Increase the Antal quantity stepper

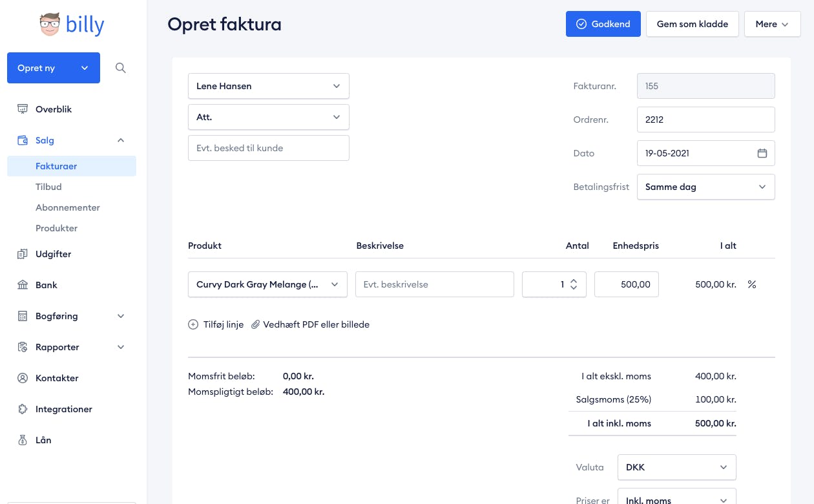[x=574, y=280]
